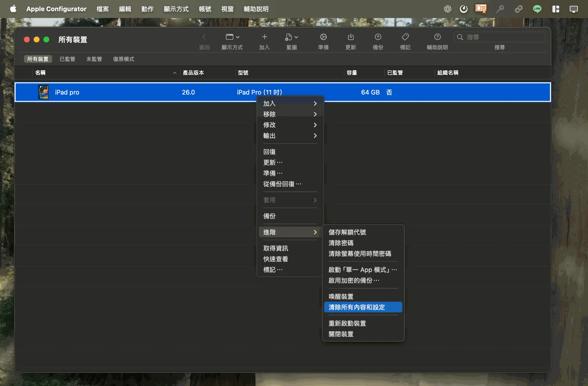
Task: Click the Add (加入) plus toolbar icon
Action: coord(264,37)
